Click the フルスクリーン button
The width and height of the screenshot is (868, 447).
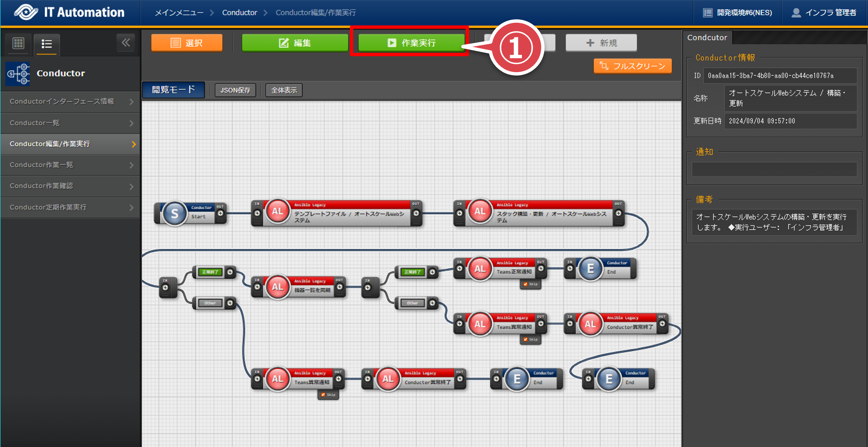(632, 66)
